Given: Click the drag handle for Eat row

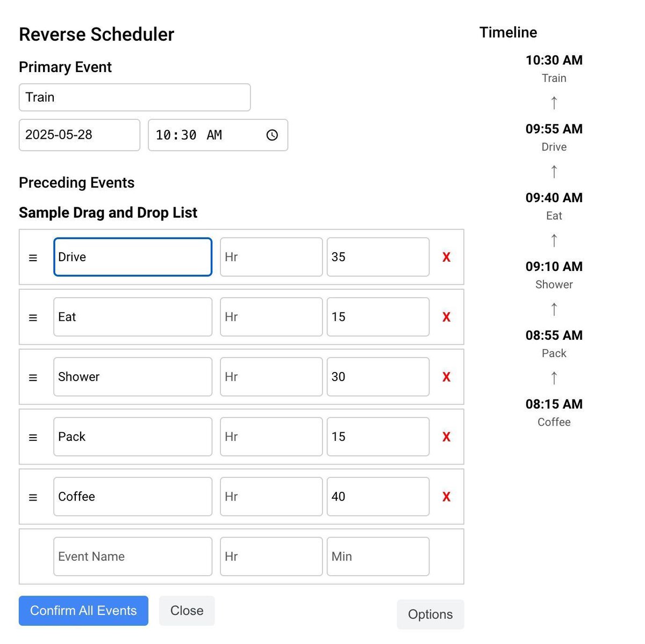Looking at the screenshot, I should pyautogui.click(x=33, y=317).
